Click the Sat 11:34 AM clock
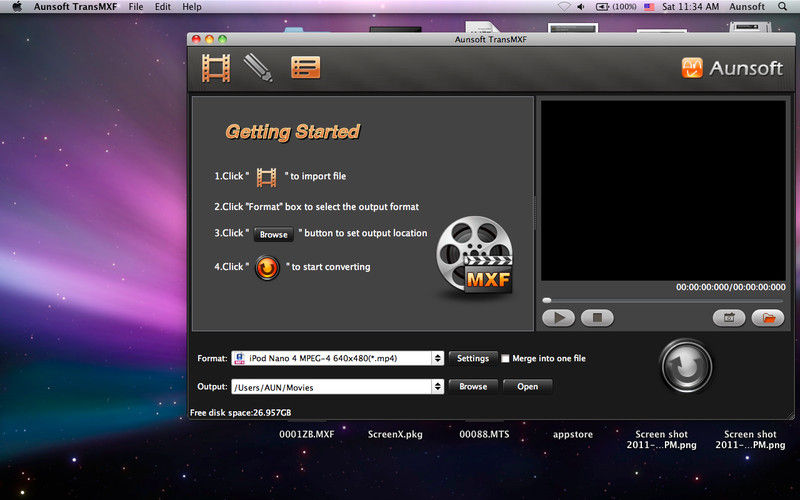Image resolution: width=800 pixels, height=500 pixels. click(690, 7)
